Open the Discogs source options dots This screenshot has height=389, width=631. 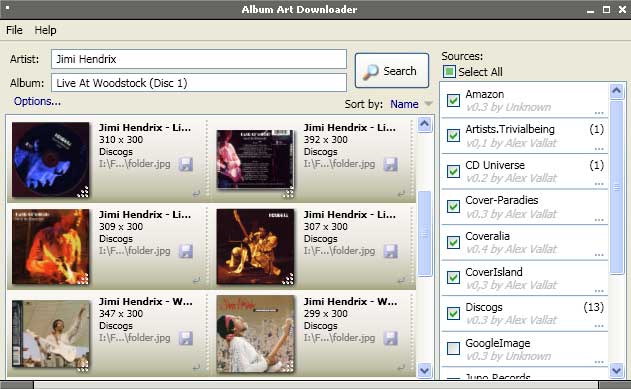[x=599, y=326]
